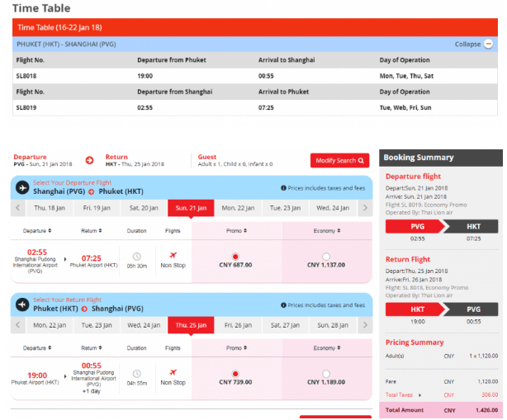
Task: Click the 02:55 departure time in Shanghai flight row
Action: click(37, 252)
